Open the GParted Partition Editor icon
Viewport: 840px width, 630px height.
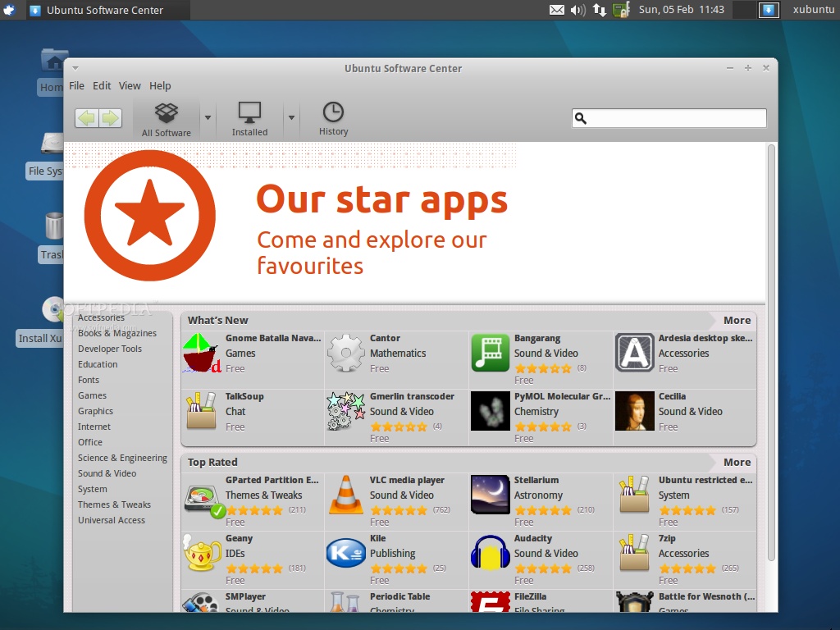[203, 500]
